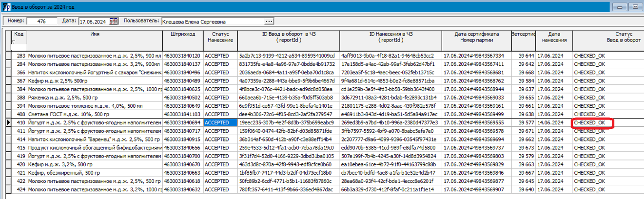Open the calendar picker beside the date field
644x199 pixels.
[x=114, y=21]
